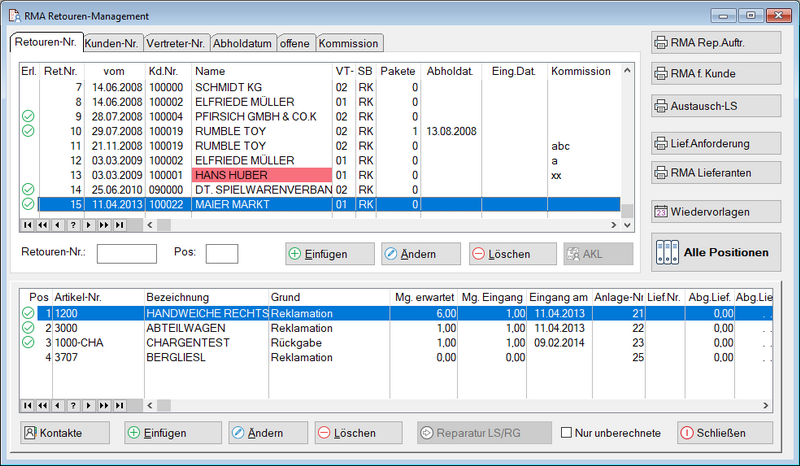800x466 pixels.
Task: Click lower pencil Ändern icon
Action: tap(238, 433)
